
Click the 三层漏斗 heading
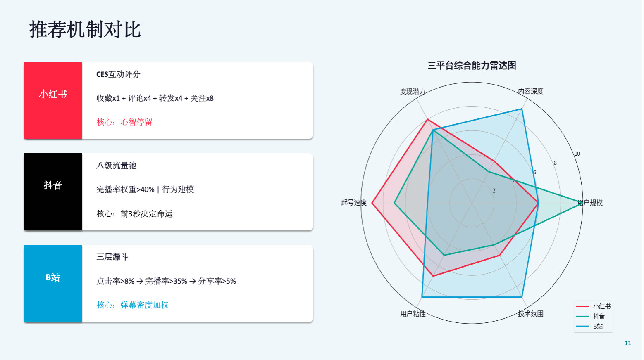click(x=112, y=257)
